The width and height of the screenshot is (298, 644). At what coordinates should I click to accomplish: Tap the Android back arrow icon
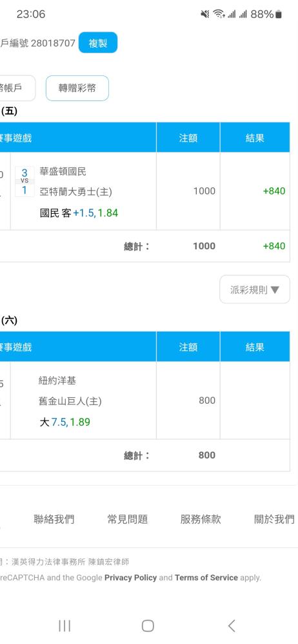(232, 625)
